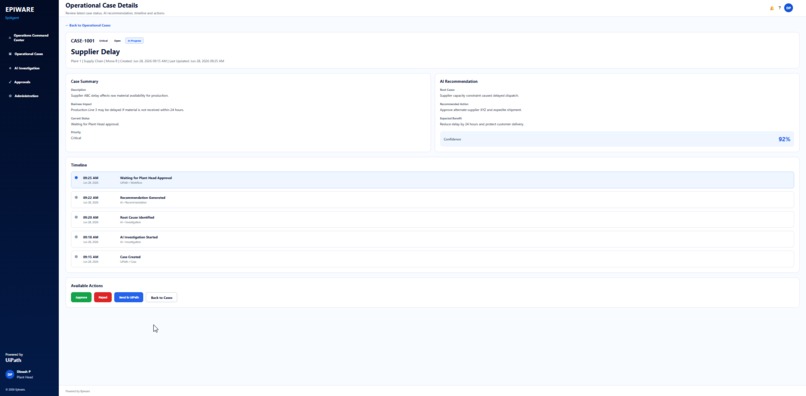Select the Root Cause Identified timeline entry
The height and width of the screenshot is (396, 806).
pyautogui.click(x=432, y=219)
